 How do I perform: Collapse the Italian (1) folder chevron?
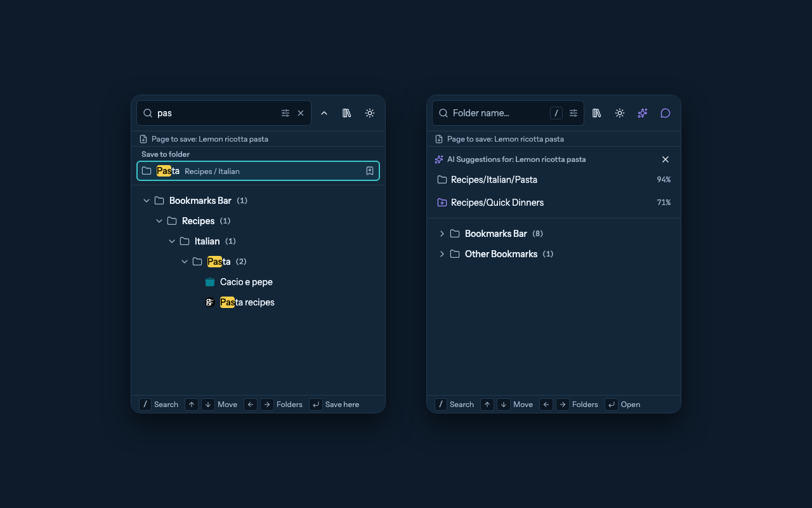tap(172, 241)
